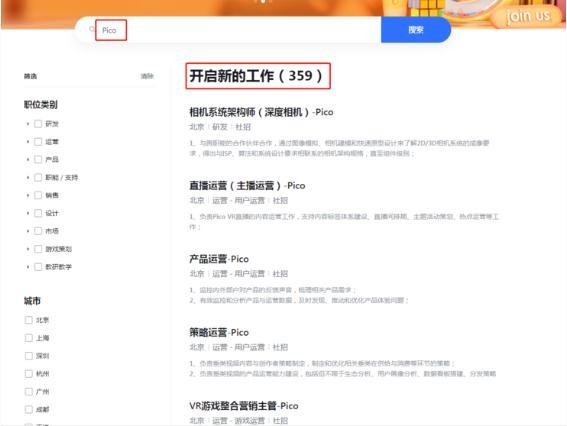Click the 清除 clear filters link
The image size is (567, 426).
click(147, 76)
